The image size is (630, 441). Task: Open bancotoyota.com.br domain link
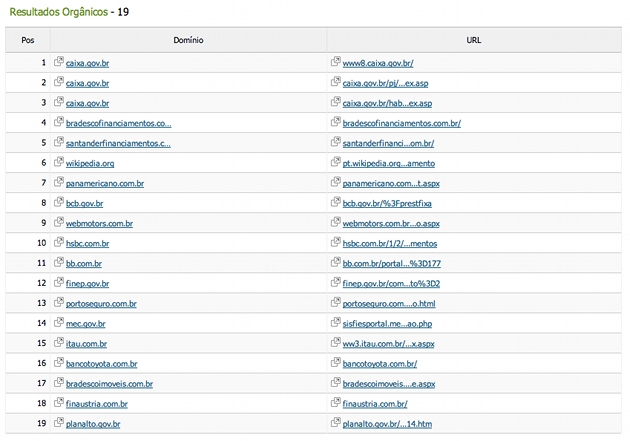click(102, 364)
